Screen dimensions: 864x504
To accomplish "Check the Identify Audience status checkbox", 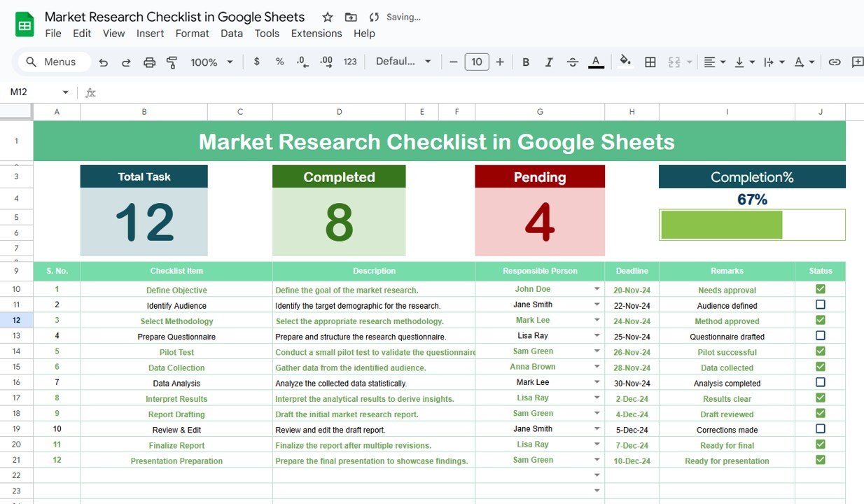I will pos(821,304).
